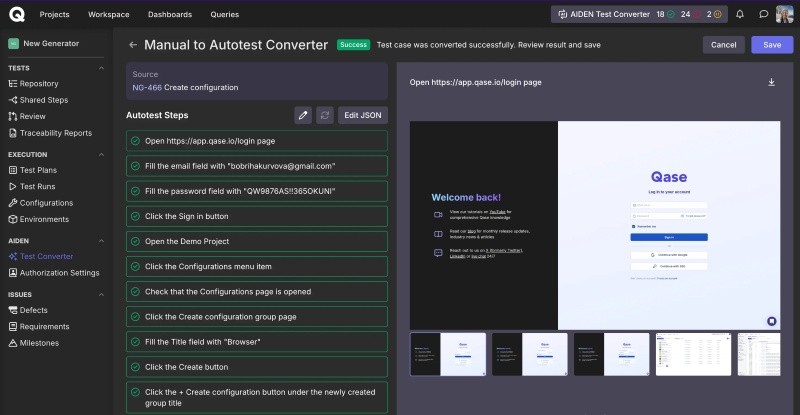Click the New Generator project name

[51, 43]
